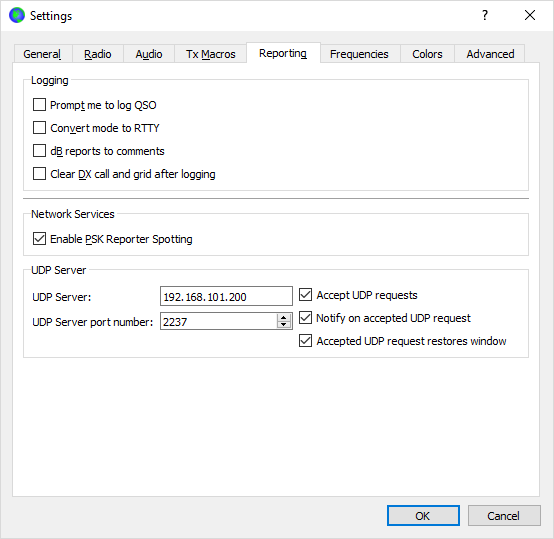Viewport: 554px width, 539px height.
Task: Switch to the Tx Macros tab
Action: pos(211,54)
